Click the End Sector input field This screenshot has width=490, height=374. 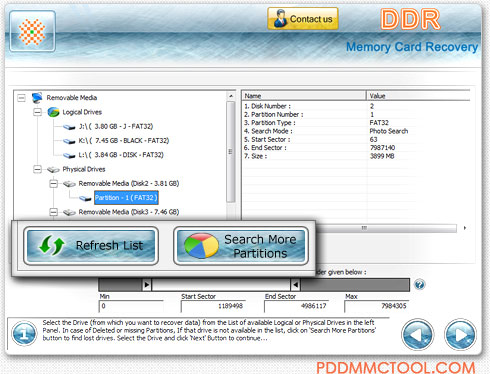pyautogui.click(x=296, y=306)
